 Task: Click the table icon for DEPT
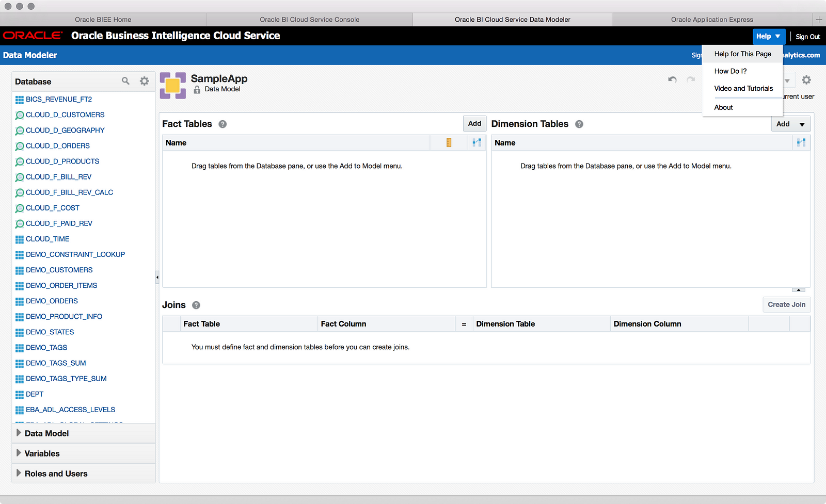pyautogui.click(x=20, y=395)
